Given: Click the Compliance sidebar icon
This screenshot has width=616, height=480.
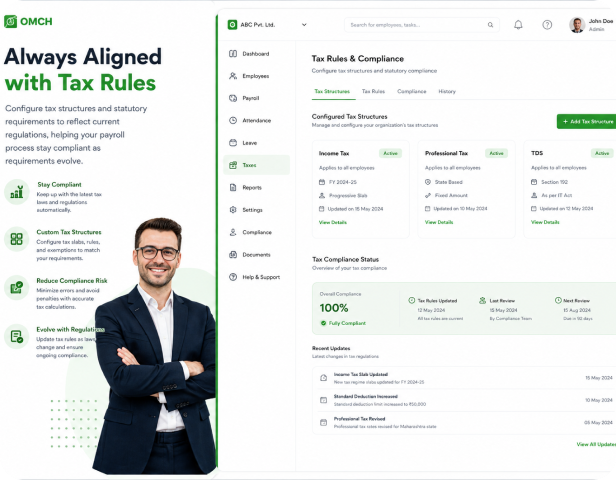Looking at the screenshot, I should (233, 232).
